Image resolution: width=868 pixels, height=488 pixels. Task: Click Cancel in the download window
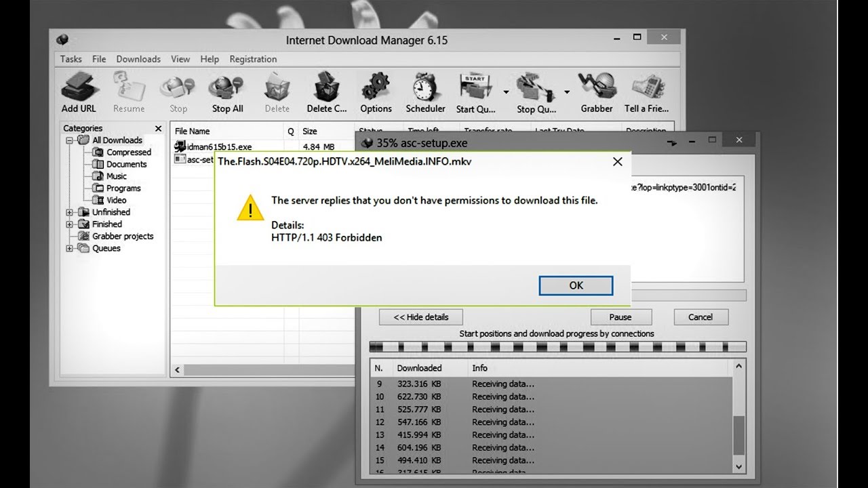(701, 317)
